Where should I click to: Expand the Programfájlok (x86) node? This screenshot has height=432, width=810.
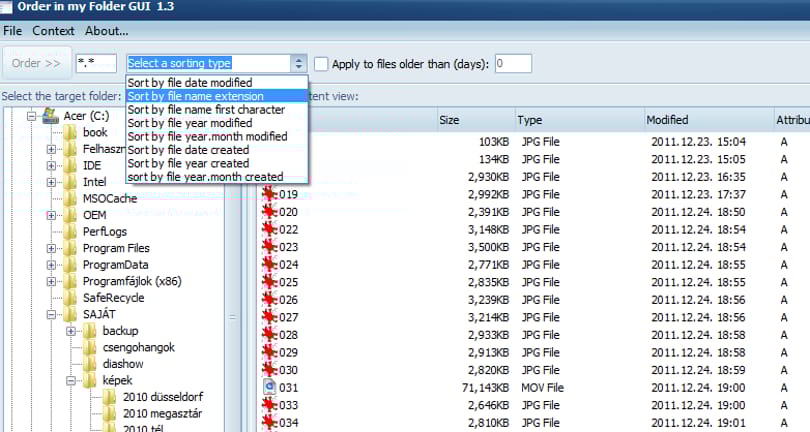(51, 282)
